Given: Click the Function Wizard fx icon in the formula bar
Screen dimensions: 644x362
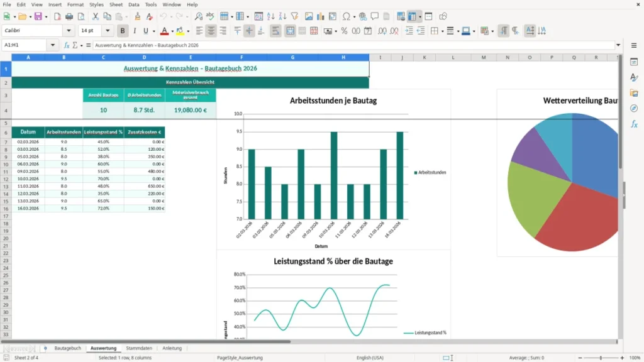Looking at the screenshot, I should 67,45.
